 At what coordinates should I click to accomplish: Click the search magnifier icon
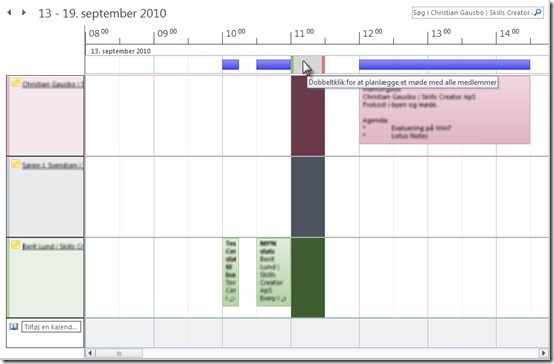coord(537,13)
